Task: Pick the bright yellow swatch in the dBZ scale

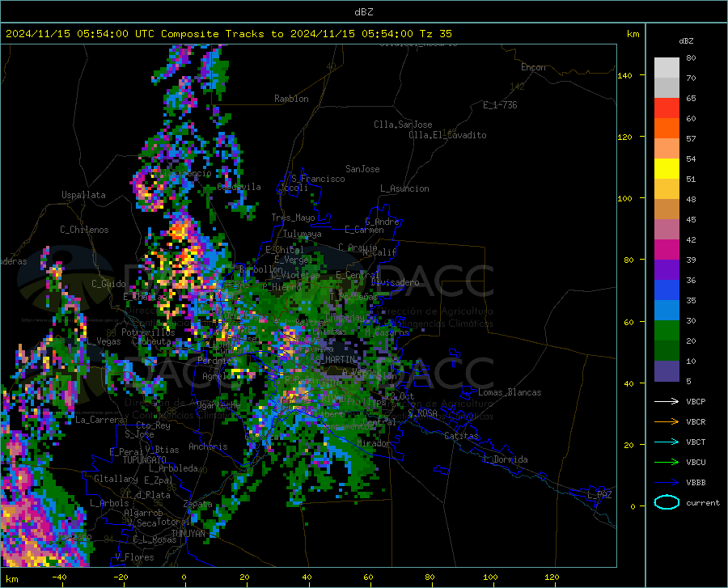Action: click(667, 169)
